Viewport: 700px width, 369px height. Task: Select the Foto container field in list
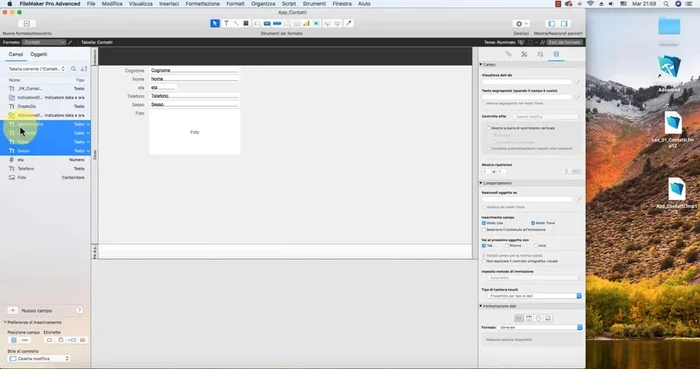coord(46,178)
